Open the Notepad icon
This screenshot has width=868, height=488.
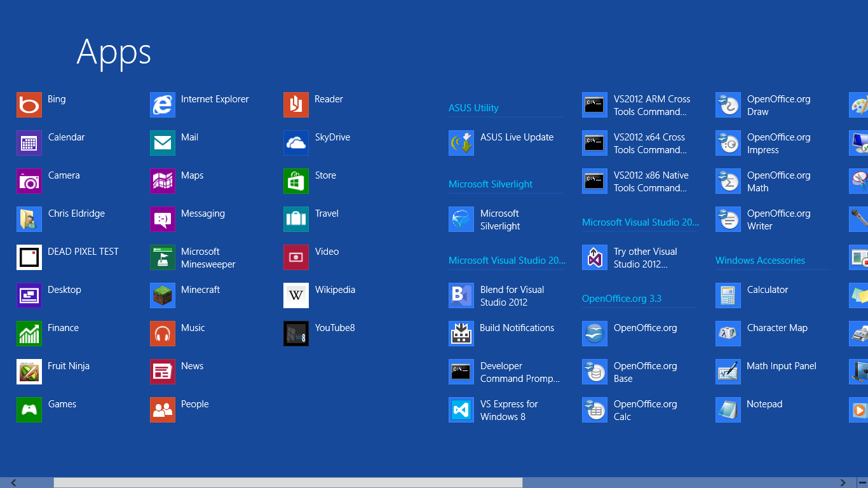click(x=728, y=410)
